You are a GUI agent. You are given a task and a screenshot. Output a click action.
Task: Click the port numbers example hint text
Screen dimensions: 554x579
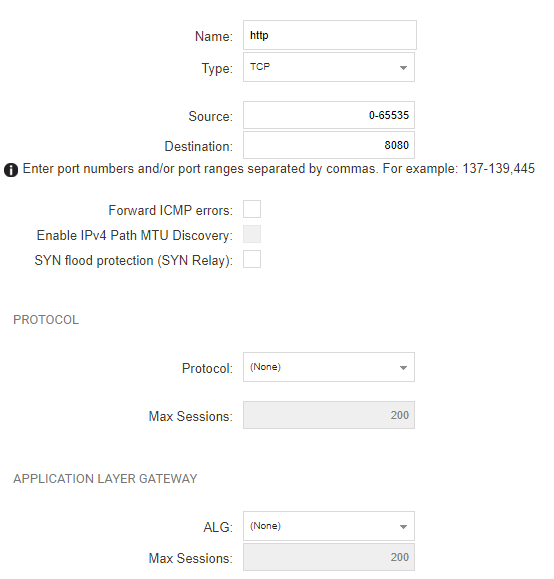coord(278,169)
